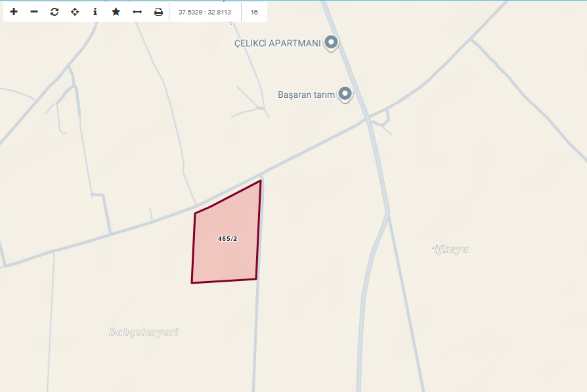This screenshot has height=392, width=587.
Task: Refresh the map with circular arrows icon
Action: (54, 12)
